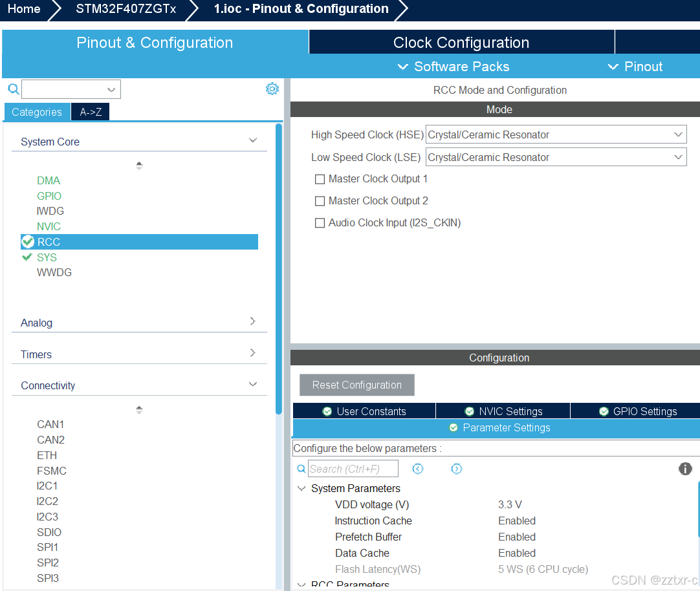Image resolution: width=700 pixels, height=591 pixels.
Task: Select CAN1 in Connectivity
Action: point(50,424)
